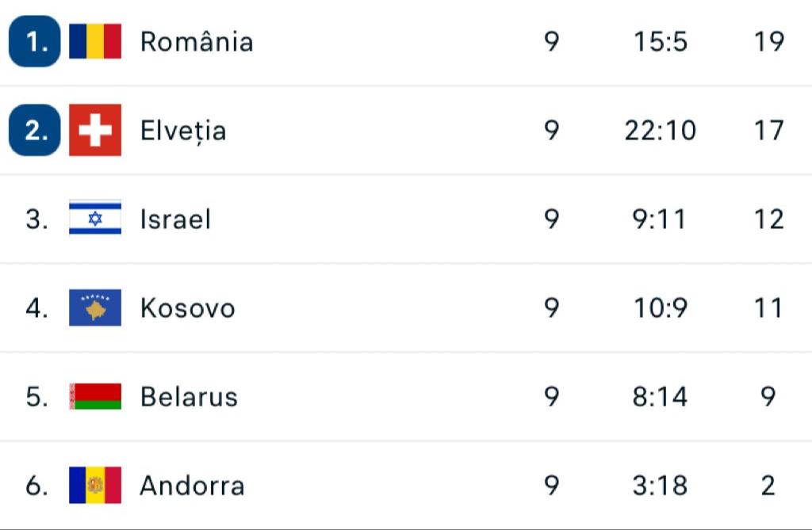Image resolution: width=812 pixels, height=530 pixels.
Task: Click the Andorra flag icon
Action: 95,485
